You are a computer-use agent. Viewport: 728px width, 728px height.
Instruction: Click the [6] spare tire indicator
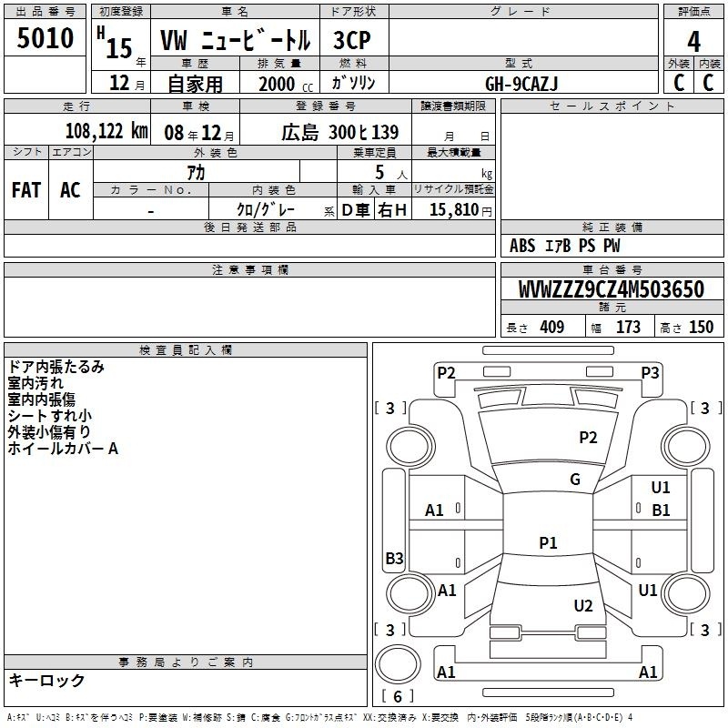pyautogui.click(x=397, y=697)
